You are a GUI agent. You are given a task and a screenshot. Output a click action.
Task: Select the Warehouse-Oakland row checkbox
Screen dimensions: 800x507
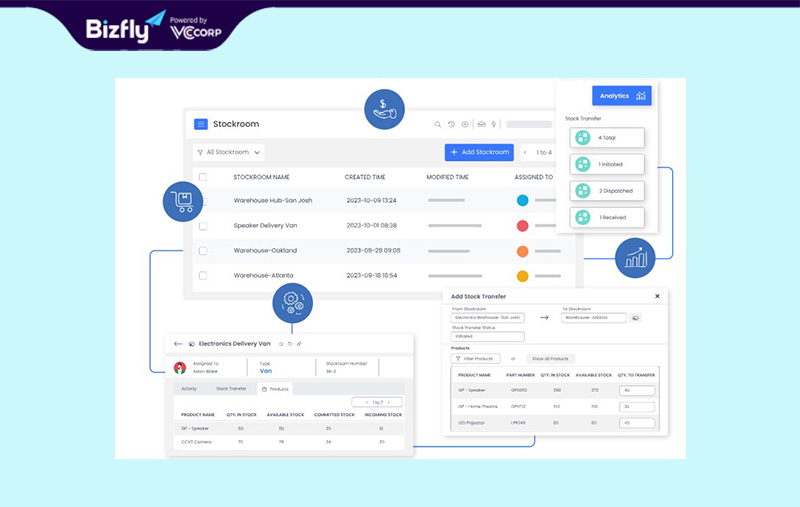coord(203,250)
